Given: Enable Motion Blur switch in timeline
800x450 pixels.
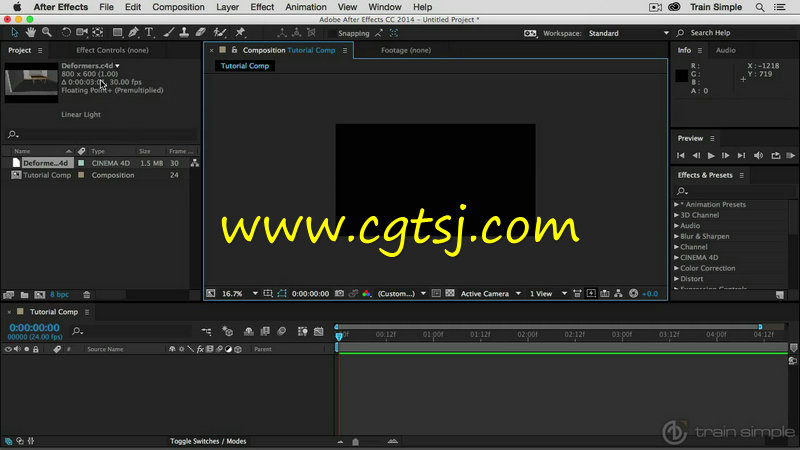Looking at the screenshot, I should pos(282,332).
